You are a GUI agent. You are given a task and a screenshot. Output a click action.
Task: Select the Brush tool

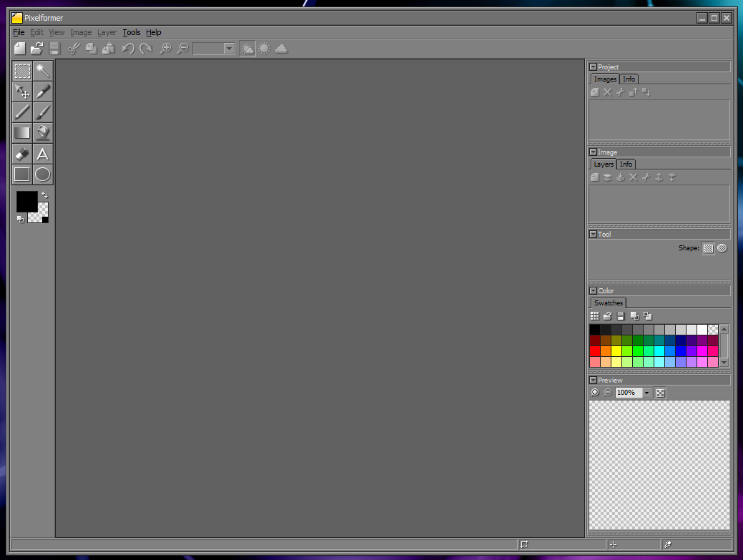[x=43, y=112]
